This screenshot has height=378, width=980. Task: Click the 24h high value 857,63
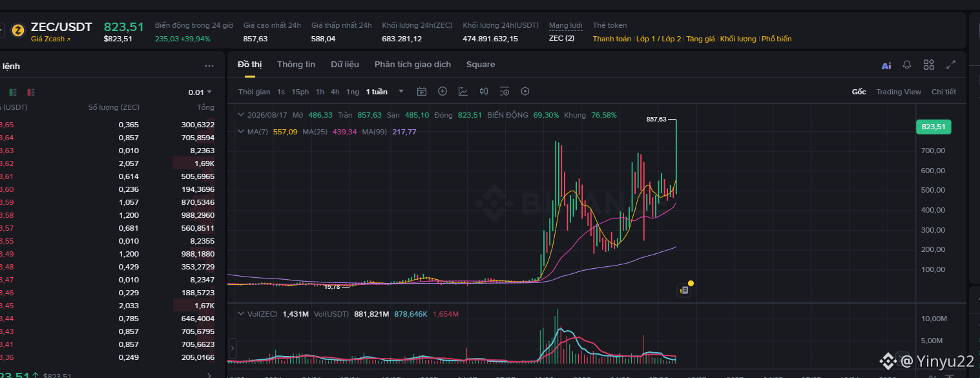click(255, 39)
